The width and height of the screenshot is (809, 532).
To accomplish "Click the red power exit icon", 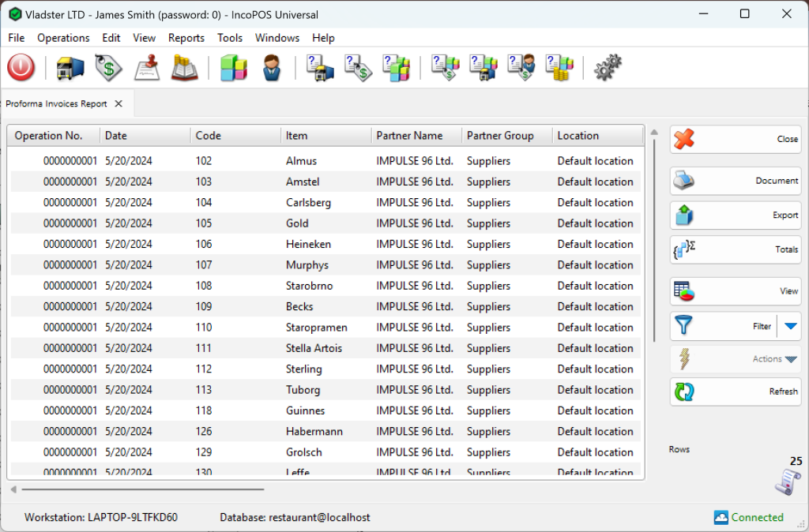I will point(21,68).
